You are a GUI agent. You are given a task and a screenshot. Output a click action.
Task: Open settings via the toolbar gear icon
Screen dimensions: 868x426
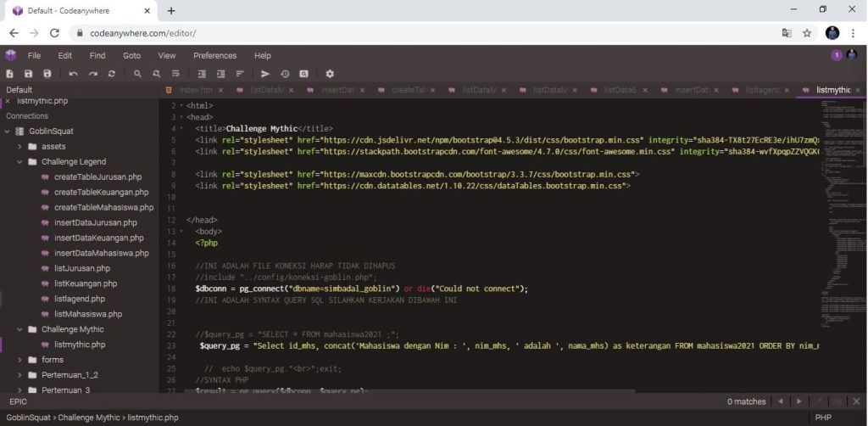coord(330,74)
